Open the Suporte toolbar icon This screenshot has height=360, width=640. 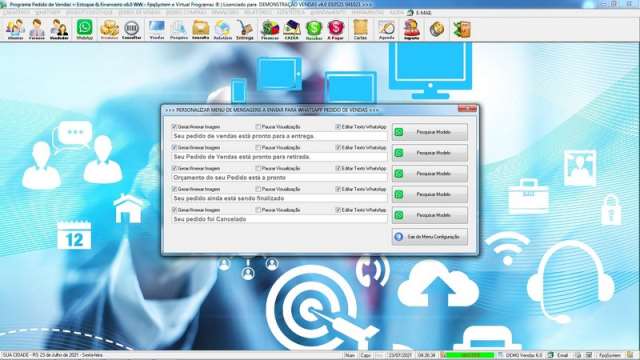(x=411, y=29)
